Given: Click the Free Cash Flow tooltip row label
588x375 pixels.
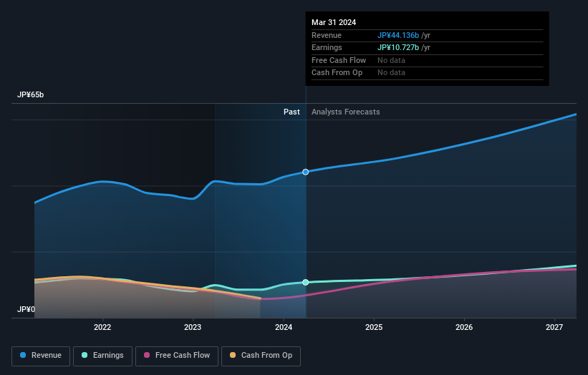Looking at the screenshot, I should tap(339, 60).
